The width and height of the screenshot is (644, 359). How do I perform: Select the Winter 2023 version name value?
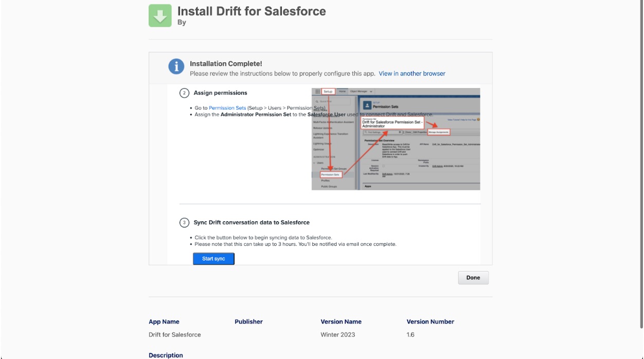337,335
